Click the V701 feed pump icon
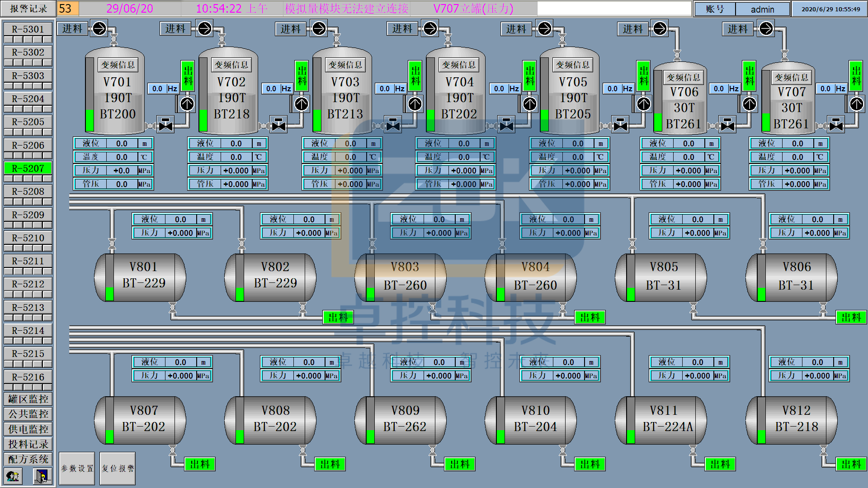This screenshot has height=488, width=868. coord(99,29)
